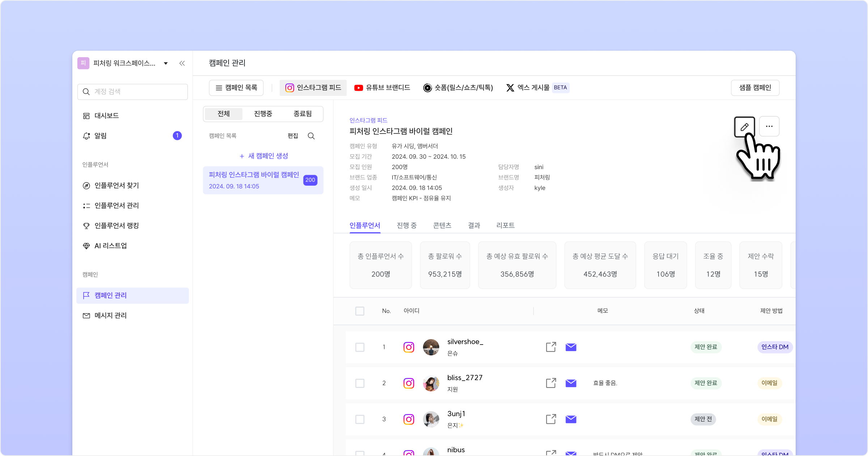Open 제안 전 status dropdown for 3unj1
Viewport: 868px width, 456px height.
703,419
